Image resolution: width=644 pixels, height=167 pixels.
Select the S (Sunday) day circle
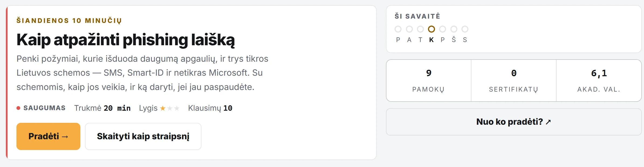[465, 29]
